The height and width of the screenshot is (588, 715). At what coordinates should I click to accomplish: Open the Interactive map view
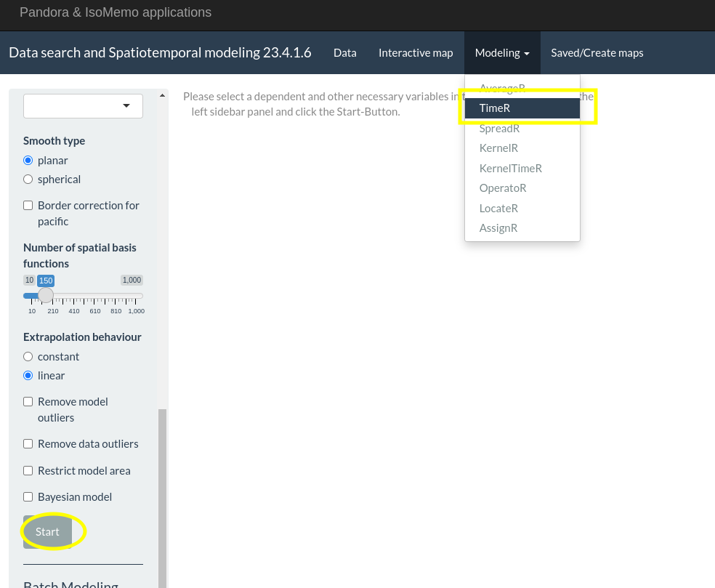[x=416, y=52]
